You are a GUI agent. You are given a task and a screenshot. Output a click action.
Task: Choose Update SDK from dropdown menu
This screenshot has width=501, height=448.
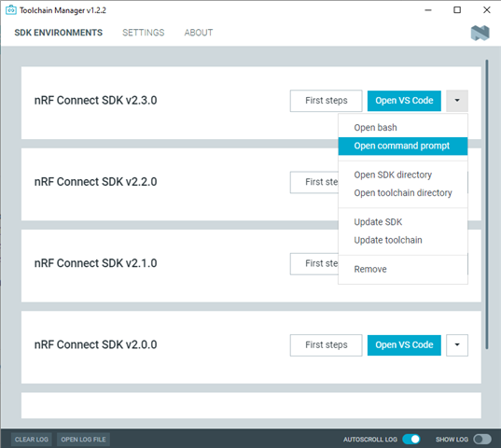[403, 222]
